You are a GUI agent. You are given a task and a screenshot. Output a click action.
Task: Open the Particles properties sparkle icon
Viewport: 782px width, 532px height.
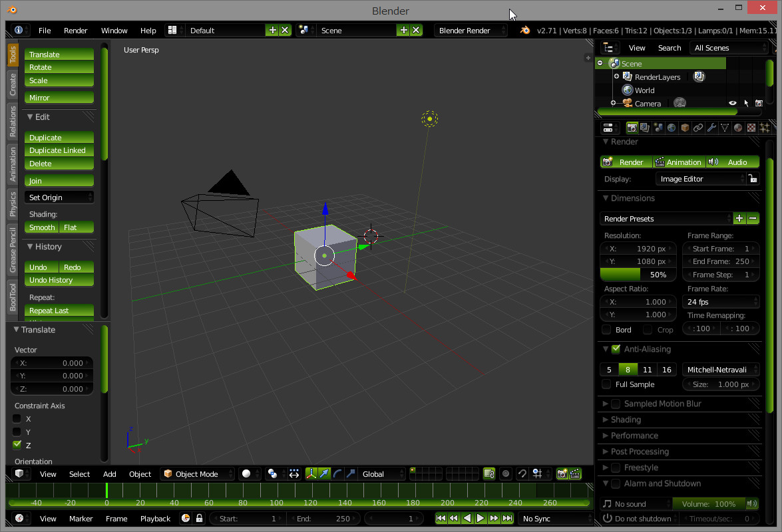[765, 128]
